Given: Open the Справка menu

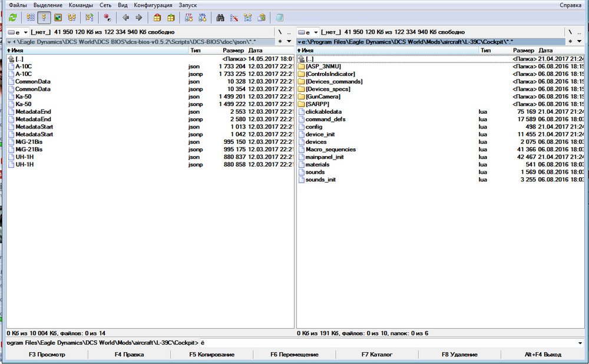Looking at the screenshot, I should tap(570, 5).
